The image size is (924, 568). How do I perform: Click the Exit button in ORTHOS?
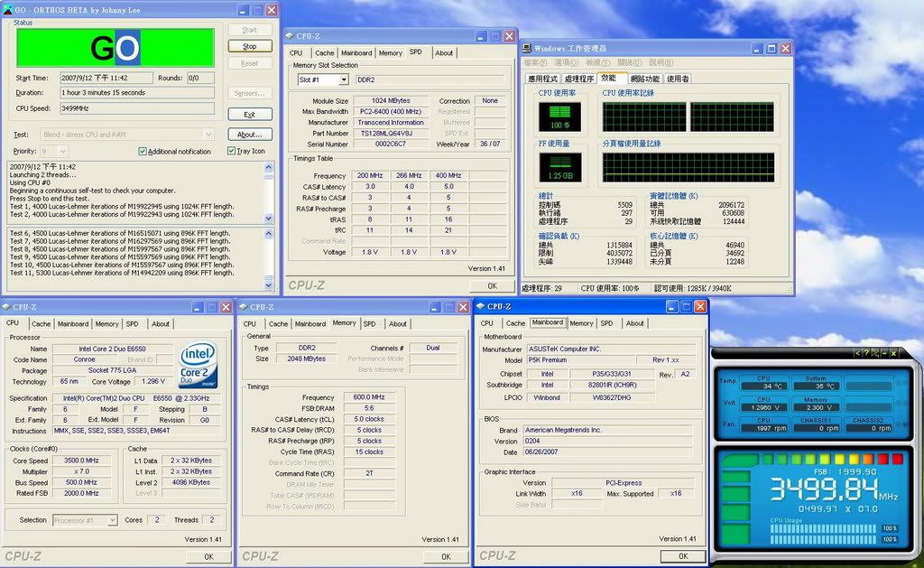tap(250, 115)
